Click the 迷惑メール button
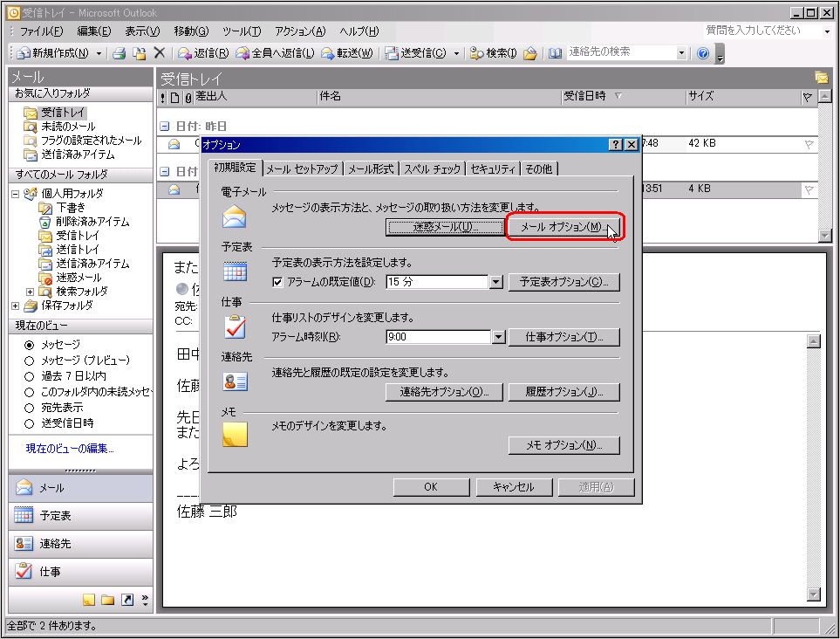The image size is (840, 639). pyautogui.click(x=444, y=227)
